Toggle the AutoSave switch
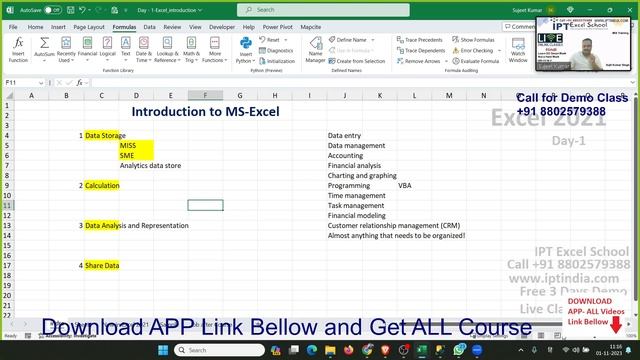The width and height of the screenshot is (640, 360). click(x=53, y=10)
